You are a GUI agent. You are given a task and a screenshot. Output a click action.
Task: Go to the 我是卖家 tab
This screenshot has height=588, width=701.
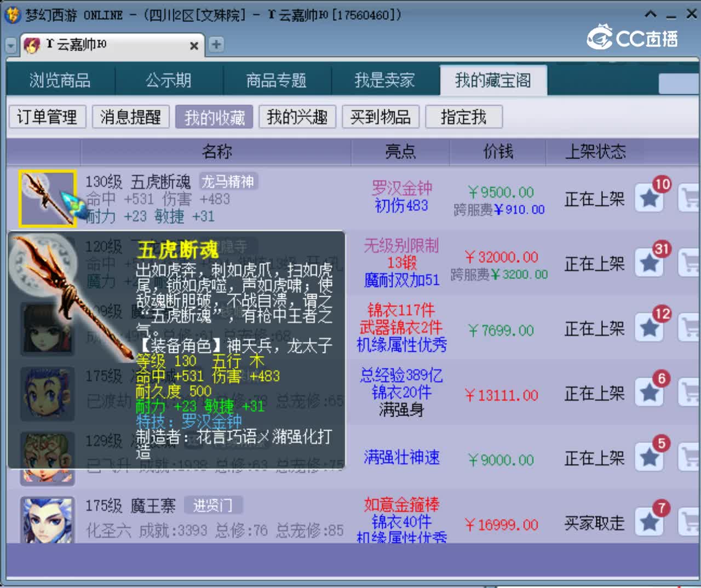tap(384, 80)
